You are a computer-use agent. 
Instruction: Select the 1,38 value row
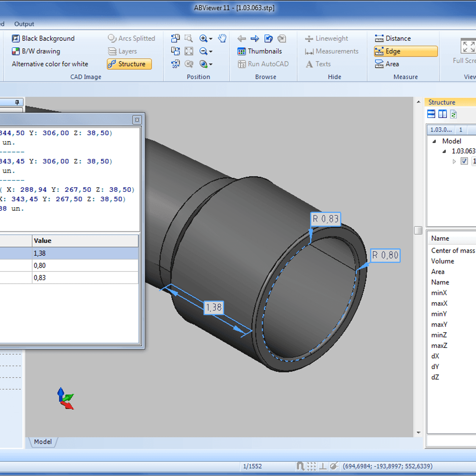click(69, 253)
